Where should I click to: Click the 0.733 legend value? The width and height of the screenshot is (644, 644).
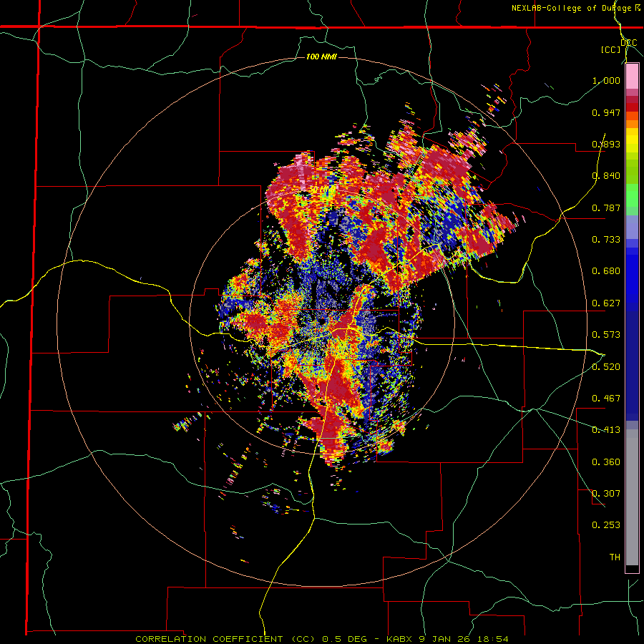tap(606, 240)
